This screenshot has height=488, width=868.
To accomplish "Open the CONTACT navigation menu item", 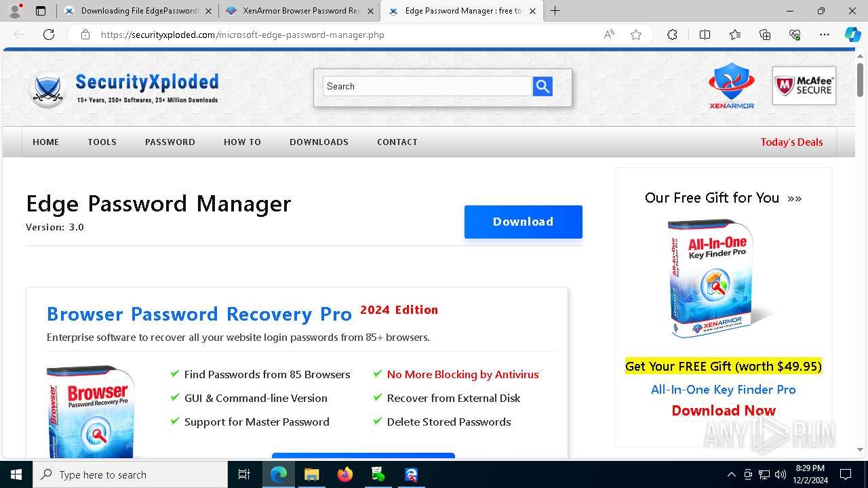I will click(x=397, y=142).
